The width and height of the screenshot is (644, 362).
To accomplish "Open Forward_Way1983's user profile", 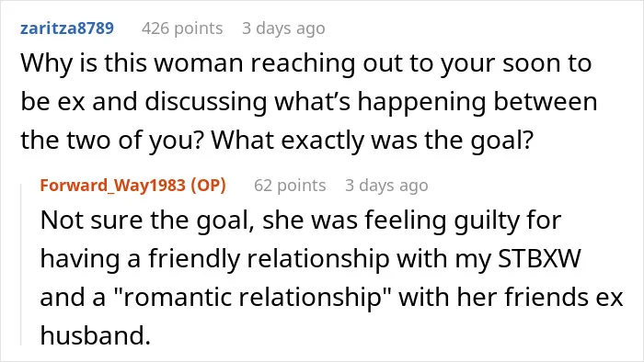I will coord(113,186).
